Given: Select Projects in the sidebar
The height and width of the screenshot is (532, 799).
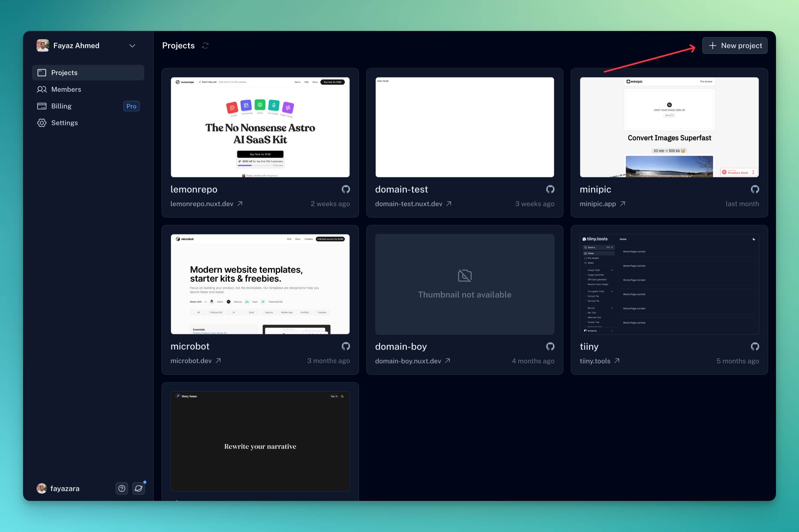Looking at the screenshot, I should (x=64, y=73).
